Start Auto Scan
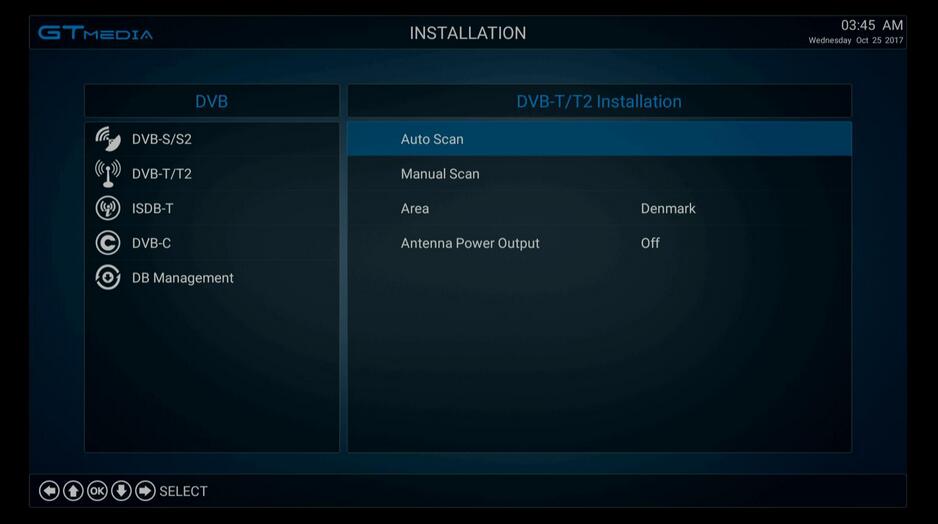This screenshot has width=938, height=524. point(599,139)
